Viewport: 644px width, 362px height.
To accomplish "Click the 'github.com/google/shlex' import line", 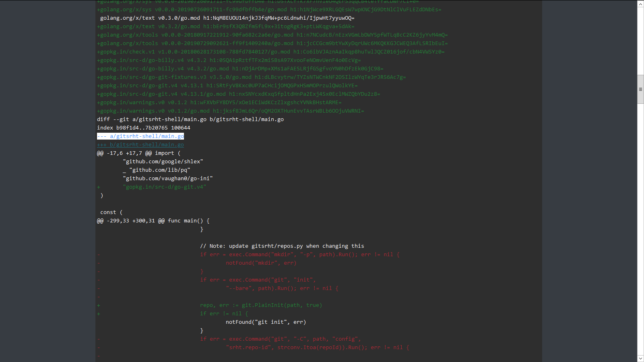I will click(163, 162).
